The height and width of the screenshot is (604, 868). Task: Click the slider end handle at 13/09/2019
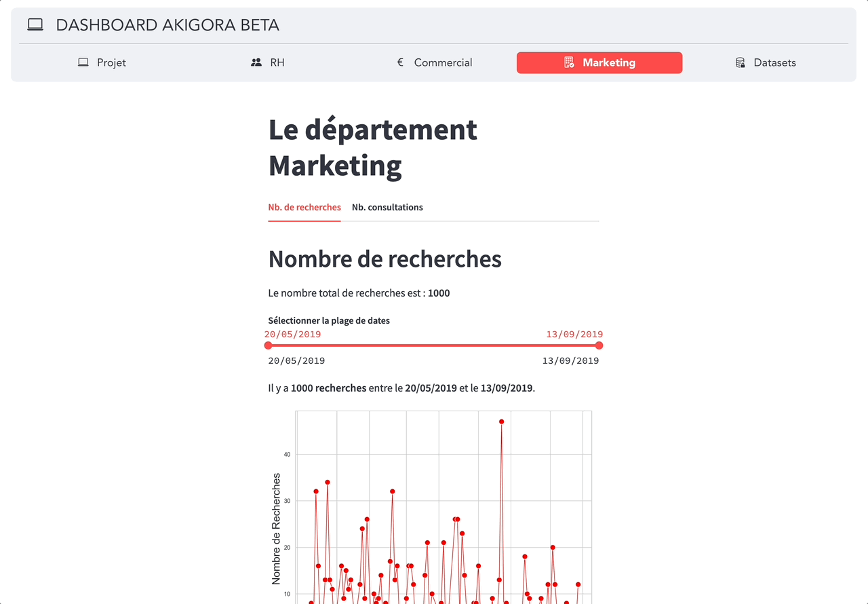tap(599, 345)
